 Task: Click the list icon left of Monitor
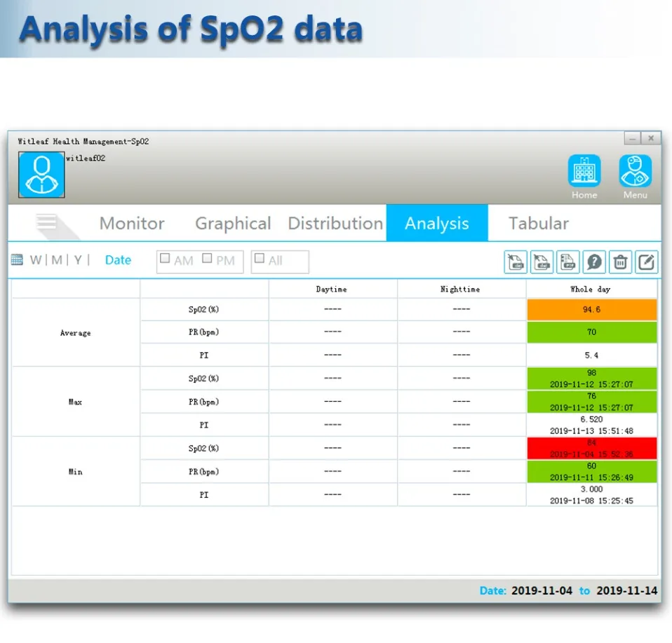(47, 222)
